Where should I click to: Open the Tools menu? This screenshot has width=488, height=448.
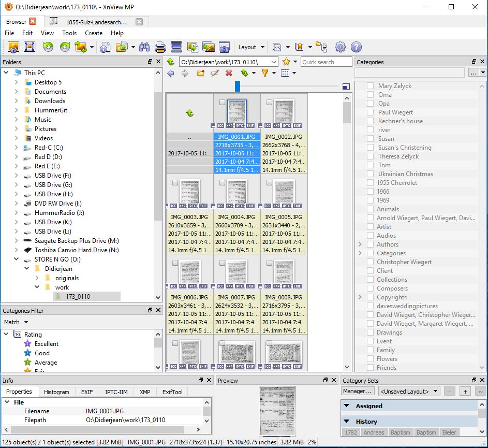pyautogui.click(x=69, y=33)
